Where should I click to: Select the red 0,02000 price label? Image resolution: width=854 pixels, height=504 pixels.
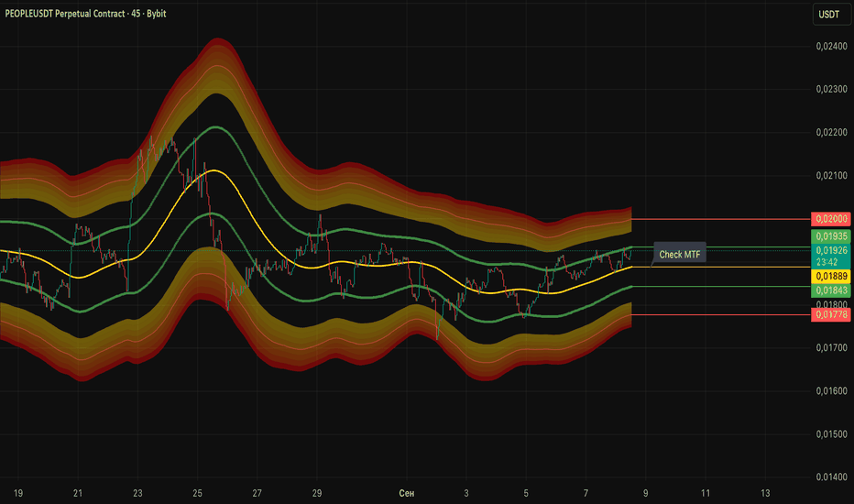[830, 219]
